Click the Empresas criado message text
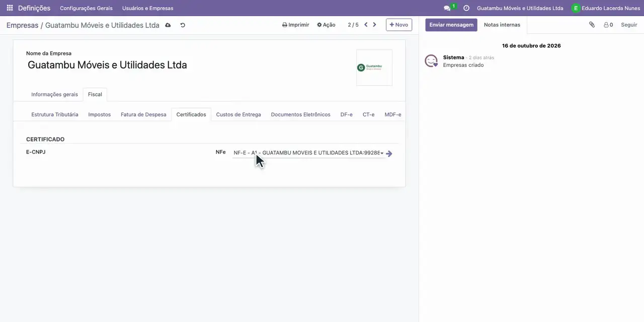 463,65
